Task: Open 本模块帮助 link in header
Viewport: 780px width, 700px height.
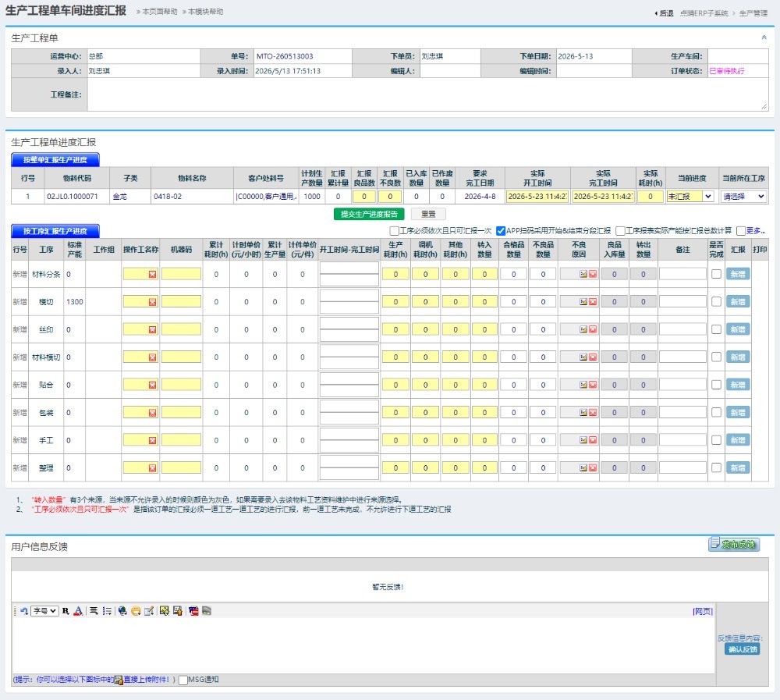Action: [205, 12]
